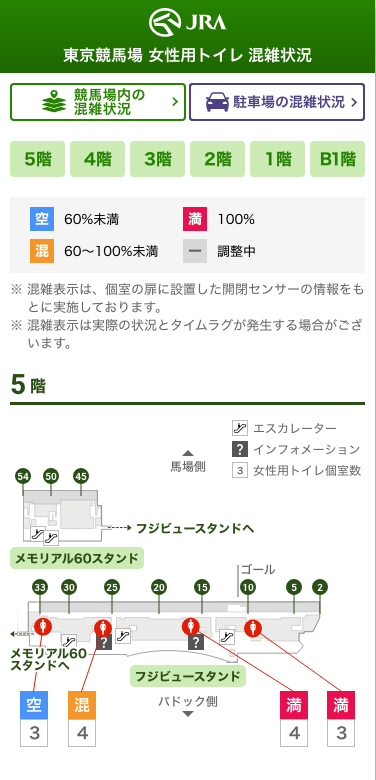
Task: Select the B1階 floor tab
Action: pos(338,159)
